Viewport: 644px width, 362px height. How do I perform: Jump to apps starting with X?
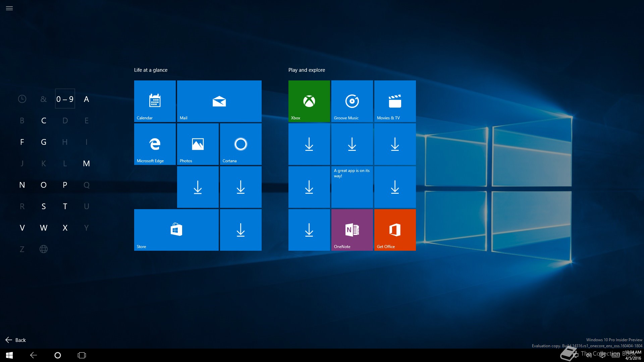(65, 228)
